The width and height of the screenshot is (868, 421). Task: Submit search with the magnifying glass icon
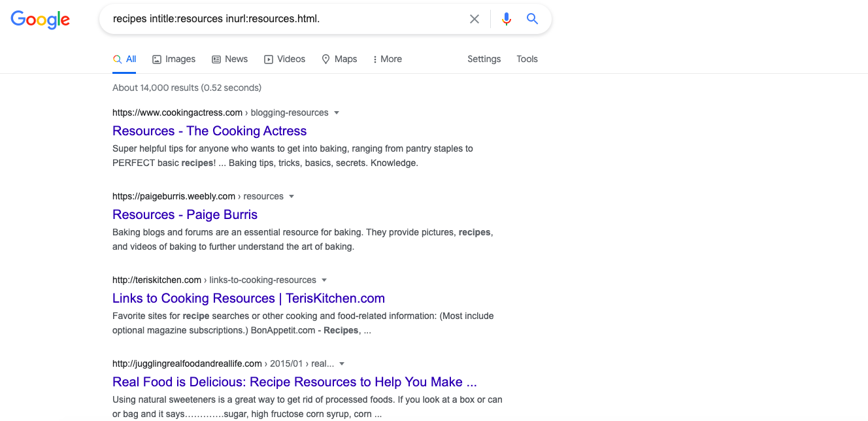(x=532, y=19)
